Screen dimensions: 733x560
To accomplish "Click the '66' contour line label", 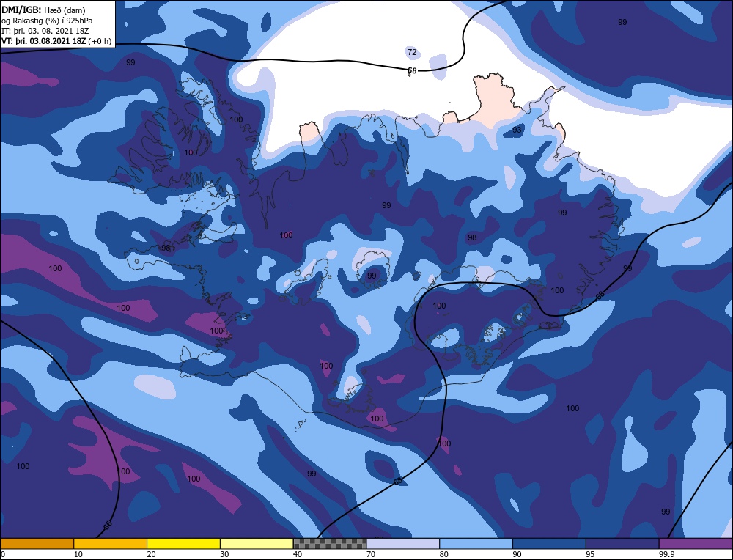I will click(108, 526).
